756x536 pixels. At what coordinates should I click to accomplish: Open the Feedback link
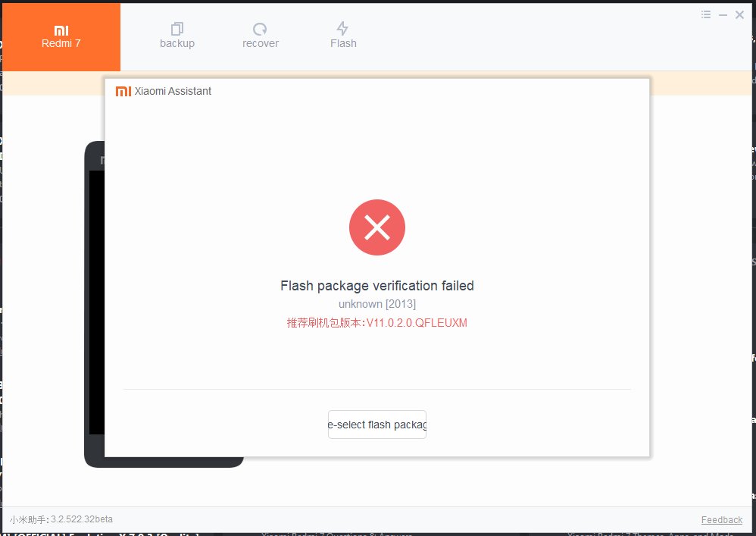tap(722, 519)
